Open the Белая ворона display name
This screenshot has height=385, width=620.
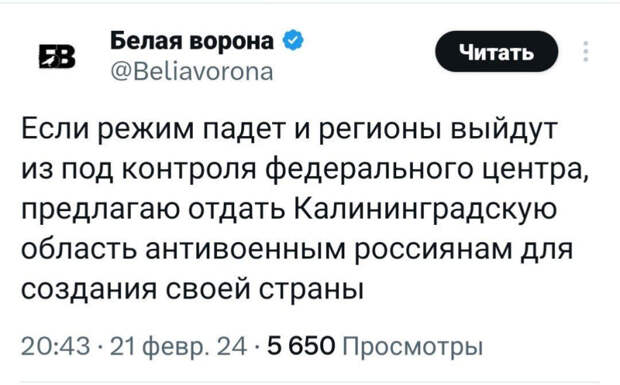(192, 41)
